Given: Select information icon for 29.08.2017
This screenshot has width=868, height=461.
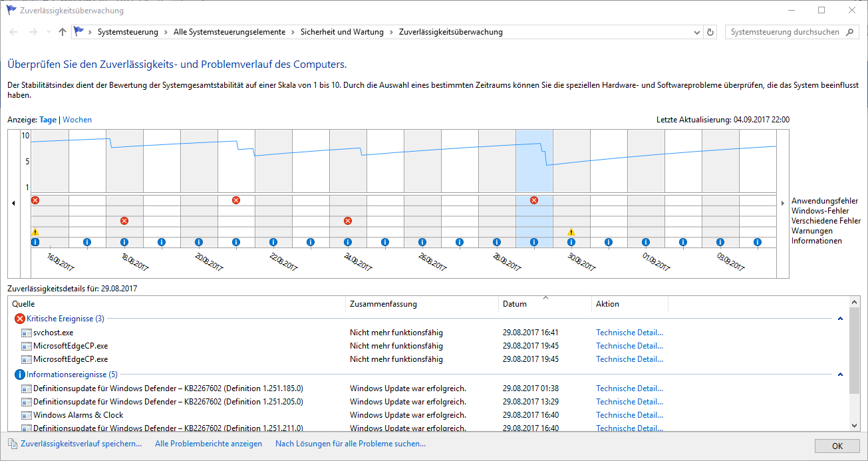Looking at the screenshot, I should [534, 242].
